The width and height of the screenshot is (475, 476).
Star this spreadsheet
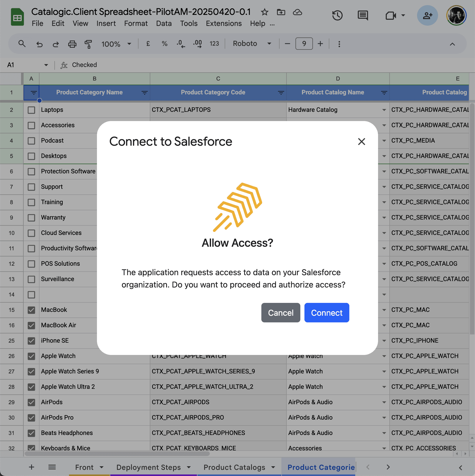264,12
